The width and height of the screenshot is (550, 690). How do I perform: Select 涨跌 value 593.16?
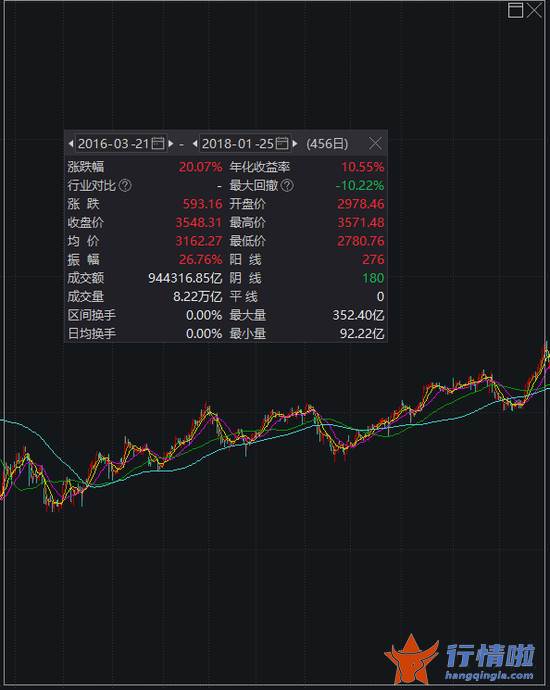click(x=202, y=204)
